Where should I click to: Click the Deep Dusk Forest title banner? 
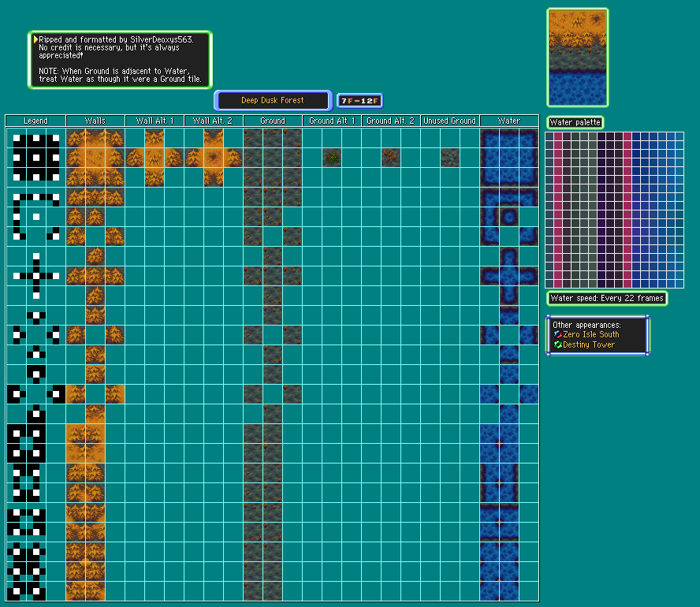[273, 100]
